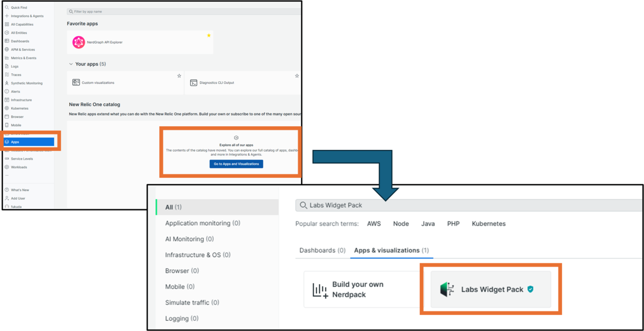Open Mobile in the left sidebar
The height and width of the screenshot is (331, 644).
click(16, 125)
